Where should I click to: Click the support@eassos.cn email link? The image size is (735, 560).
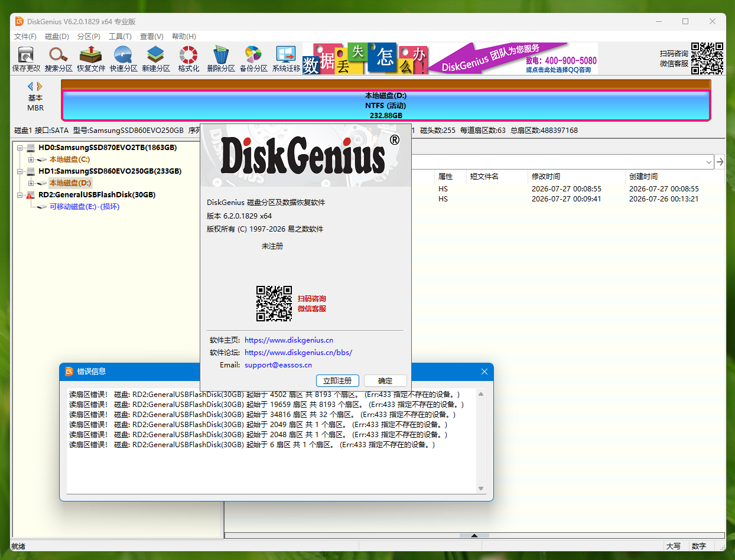(x=278, y=364)
